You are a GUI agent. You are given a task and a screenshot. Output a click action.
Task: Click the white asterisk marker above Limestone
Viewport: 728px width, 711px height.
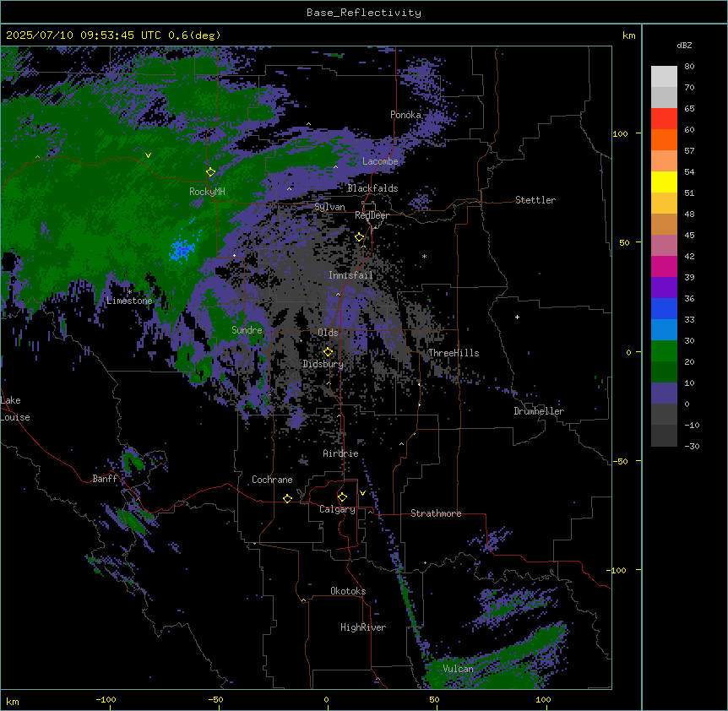click(x=129, y=292)
